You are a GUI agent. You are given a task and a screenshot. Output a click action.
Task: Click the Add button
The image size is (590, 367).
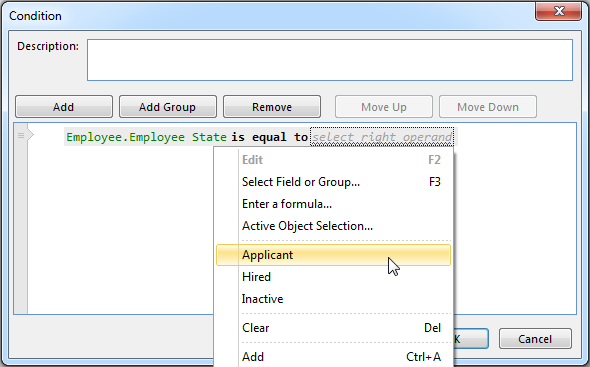pyautogui.click(x=64, y=107)
